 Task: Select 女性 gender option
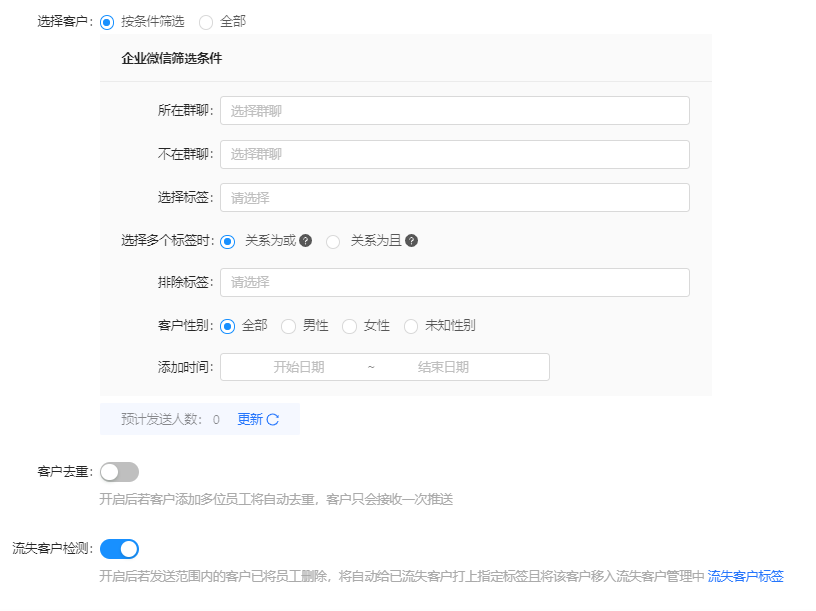[349, 326]
